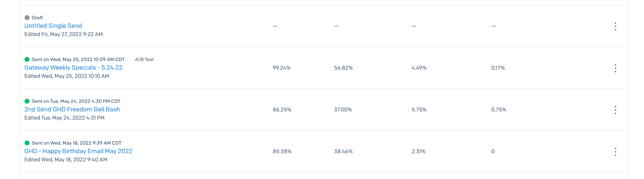Click the 2.31% stat for Birthday Email
This screenshot has height=179, width=644.
[x=419, y=152]
